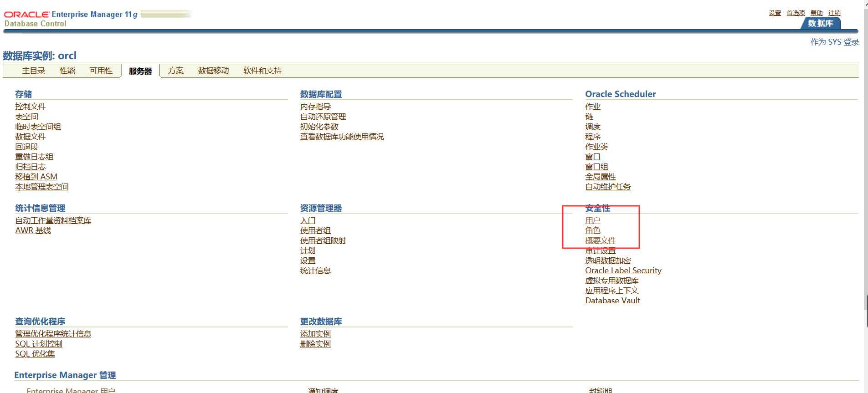Open Database Vault link
This screenshot has width=868, height=393.
pyautogui.click(x=613, y=301)
